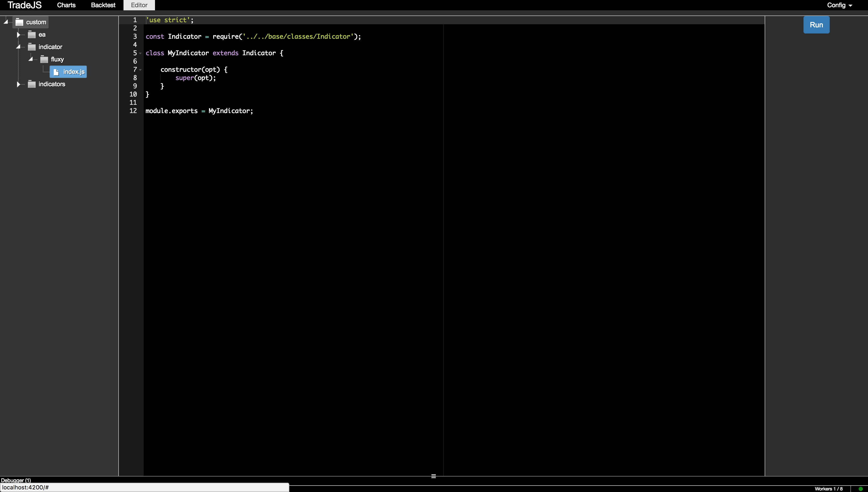
Task: Click module.exports line text
Action: coord(199,111)
